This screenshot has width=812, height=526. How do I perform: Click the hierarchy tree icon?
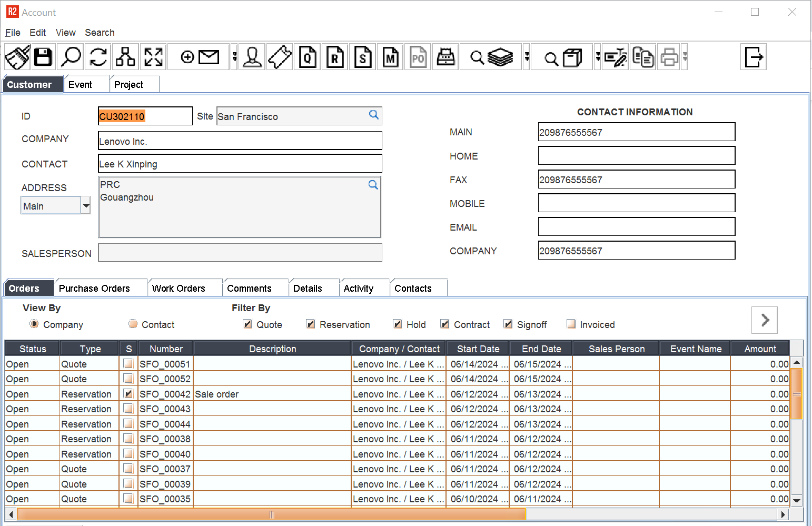[125, 57]
